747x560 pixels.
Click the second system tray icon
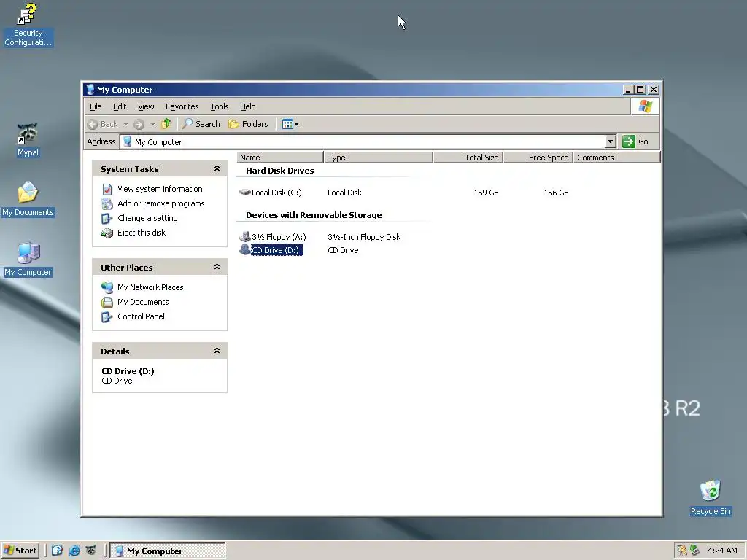pyautogui.click(x=695, y=551)
